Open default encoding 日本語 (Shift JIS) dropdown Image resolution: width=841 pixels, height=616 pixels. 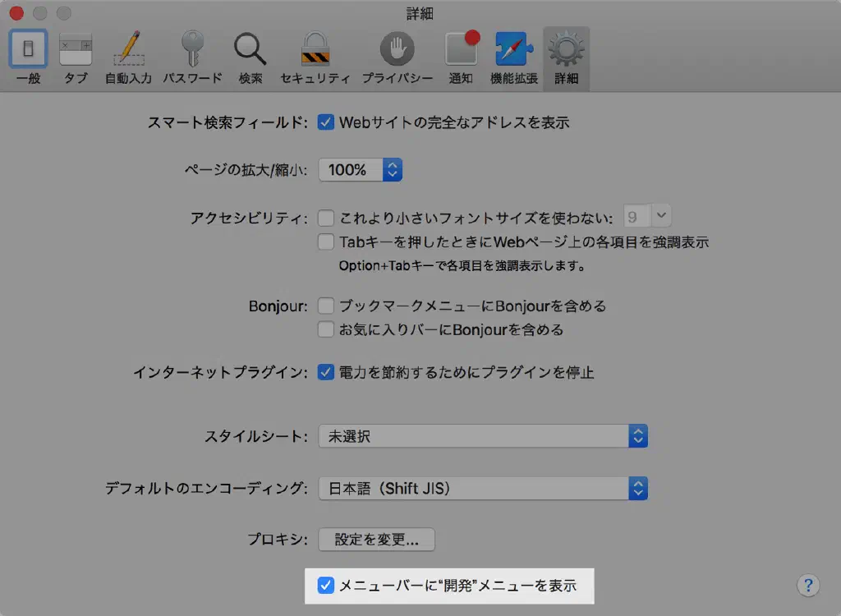(483, 489)
